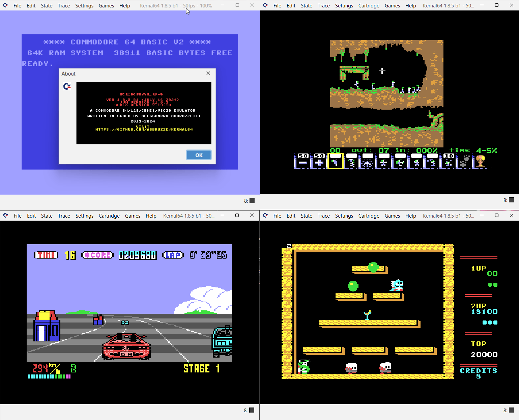Screen dimensions: 519x420
Task: Close the About dialog with its X
Action: [x=208, y=73]
